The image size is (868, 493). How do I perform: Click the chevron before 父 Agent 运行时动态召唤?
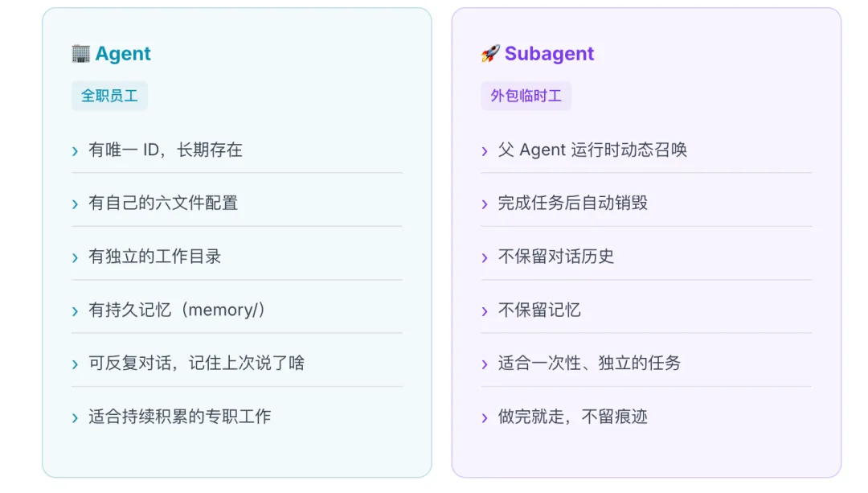coord(485,151)
